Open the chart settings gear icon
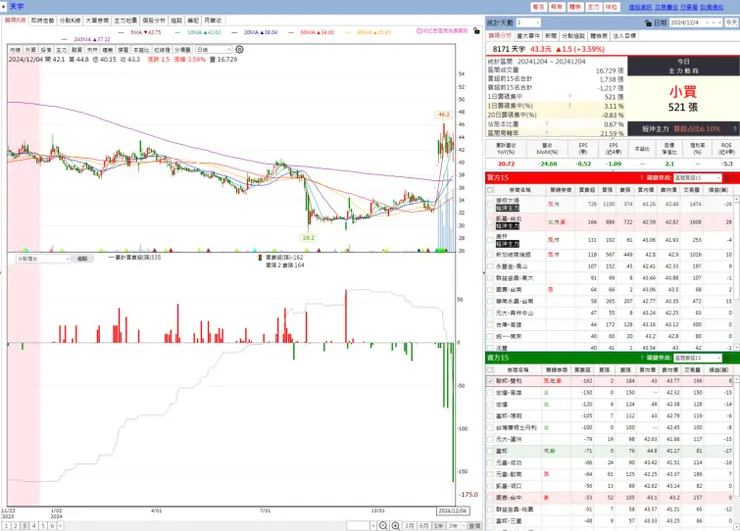Image resolution: width=740 pixels, height=531 pixels. [239, 50]
